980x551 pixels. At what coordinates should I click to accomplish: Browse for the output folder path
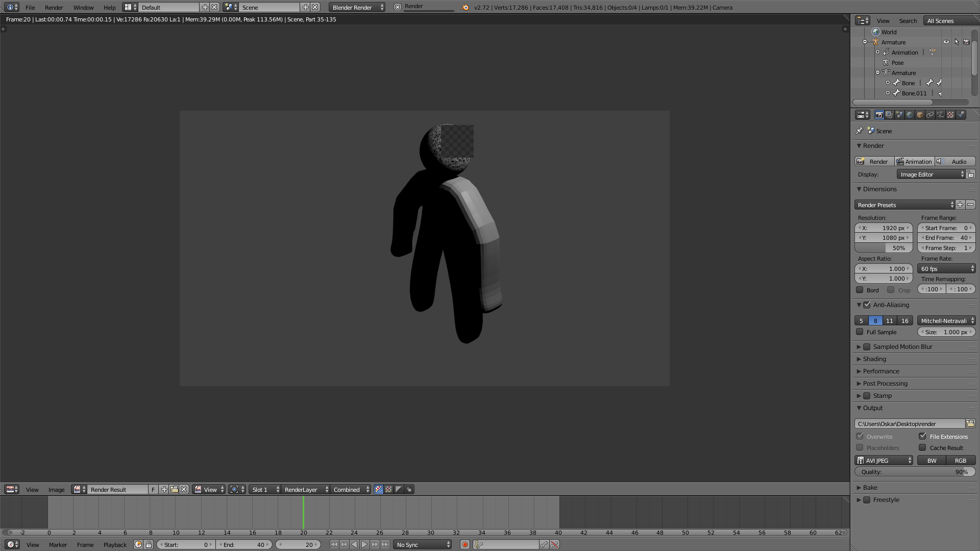pyautogui.click(x=970, y=424)
